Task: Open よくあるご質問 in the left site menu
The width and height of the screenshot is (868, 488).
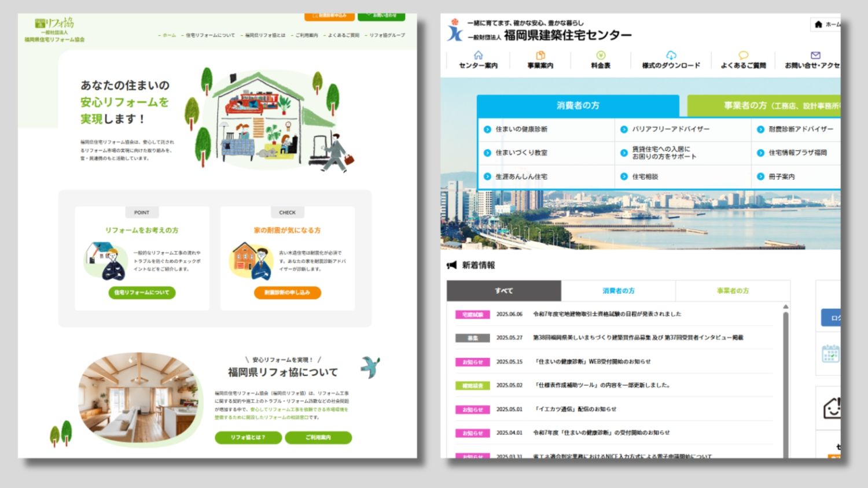Action: point(344,35)
